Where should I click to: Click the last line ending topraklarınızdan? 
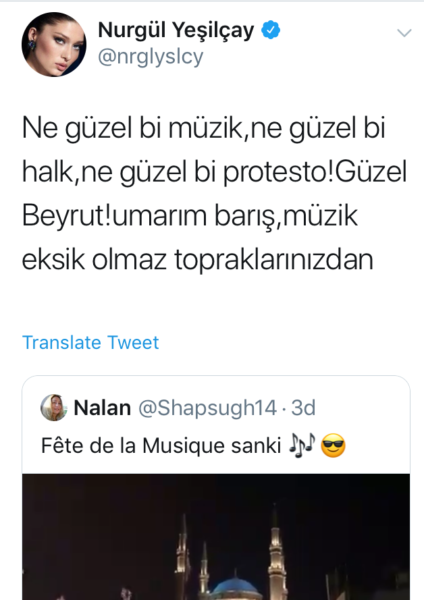tap(197, 260)
